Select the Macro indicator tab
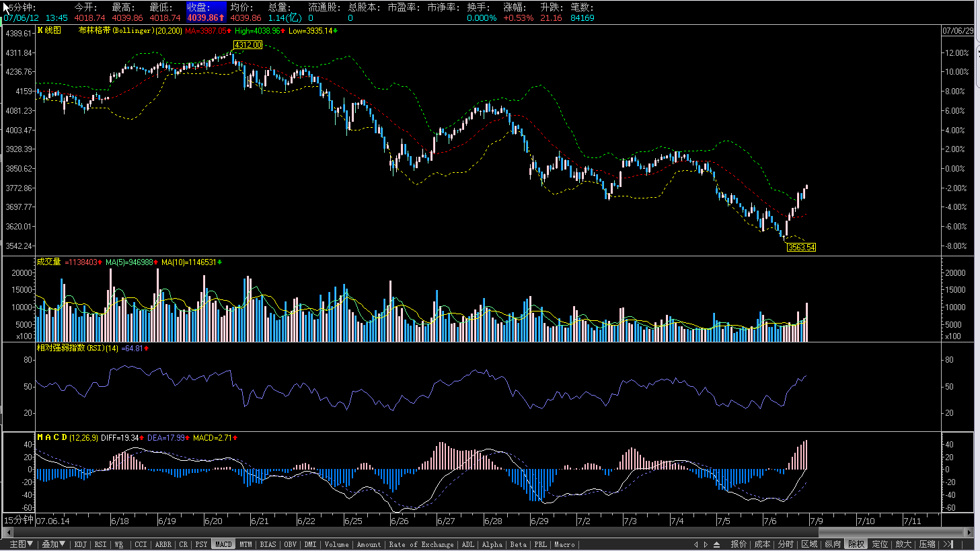The width and height of the screenshot is (980, 551). pyautogui.click(x=564, y=544)
